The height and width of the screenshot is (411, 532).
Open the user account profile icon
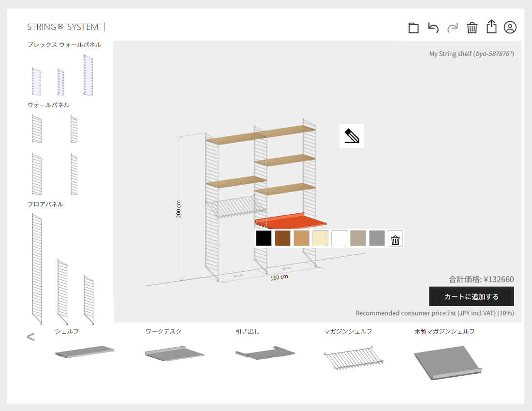[510, 28]
